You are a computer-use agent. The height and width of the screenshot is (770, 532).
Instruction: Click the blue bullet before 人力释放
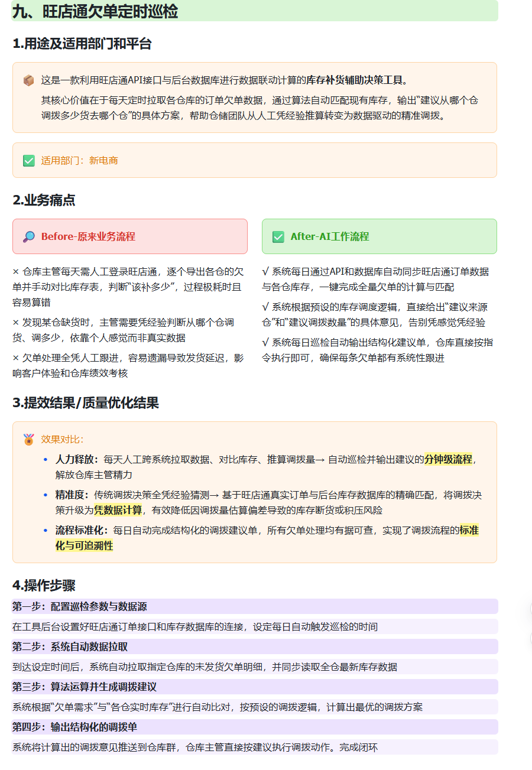point(46,460)
